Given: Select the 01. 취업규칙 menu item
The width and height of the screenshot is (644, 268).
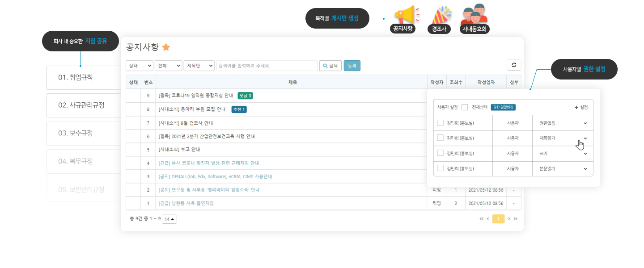Looking at the screenshot, I should [x=83, y=77].
